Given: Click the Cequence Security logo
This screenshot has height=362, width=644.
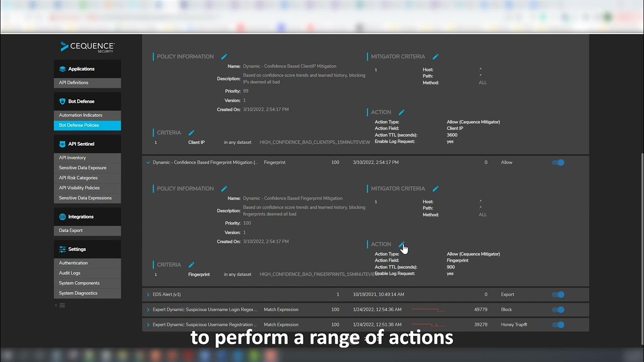Looking at the screenshot, I should [x=87, y=46].
